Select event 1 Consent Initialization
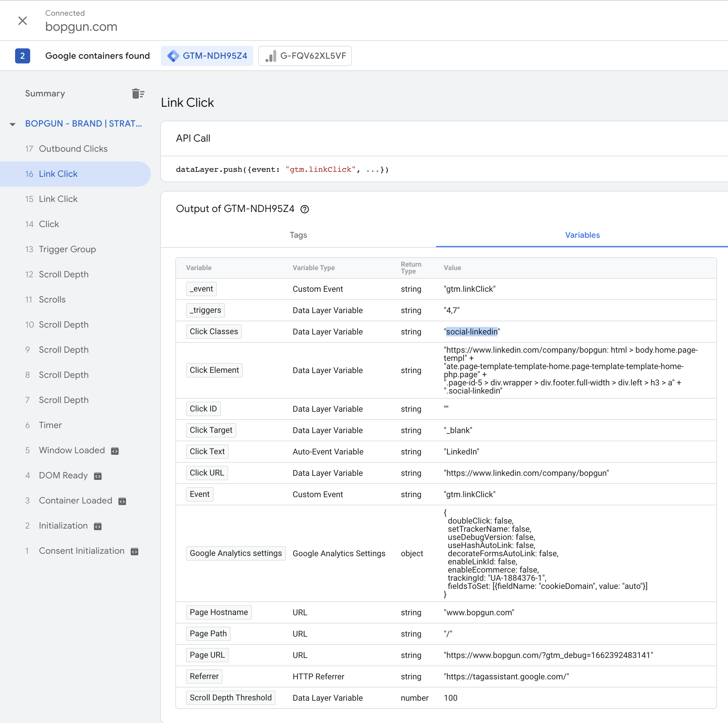The image size is (728, 723). tap(75, 551)
